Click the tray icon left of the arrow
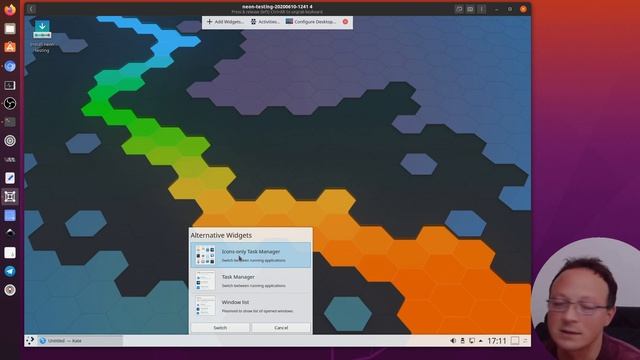The width and height of the screenshot is (640, 360). [x=472, y=340]
